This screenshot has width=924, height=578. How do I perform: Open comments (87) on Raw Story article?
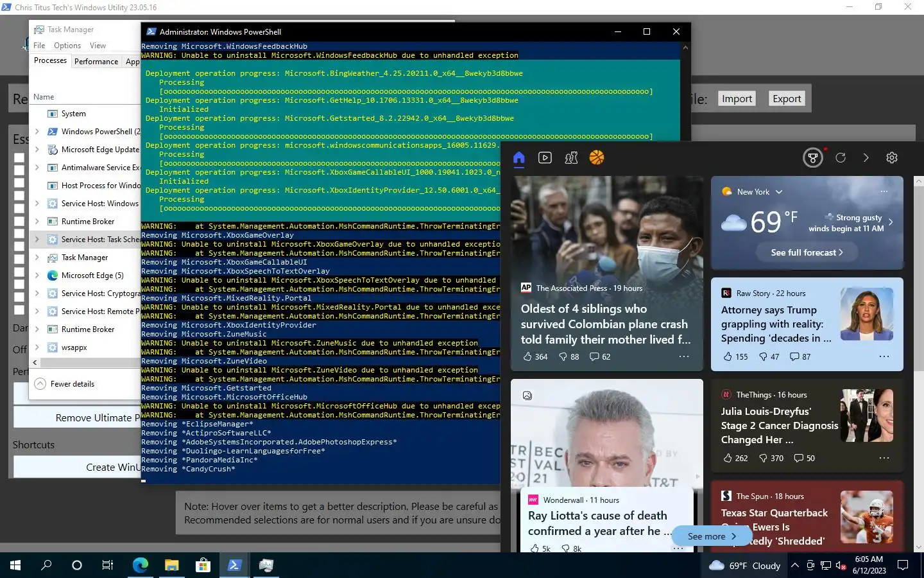coord(800,356)
